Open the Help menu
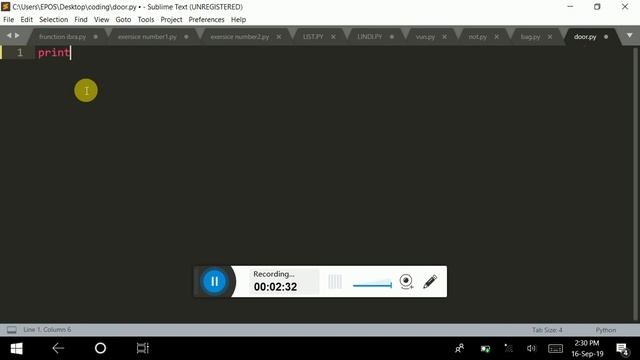Viewport: 640px width, 360px height. tap(238, 20)
